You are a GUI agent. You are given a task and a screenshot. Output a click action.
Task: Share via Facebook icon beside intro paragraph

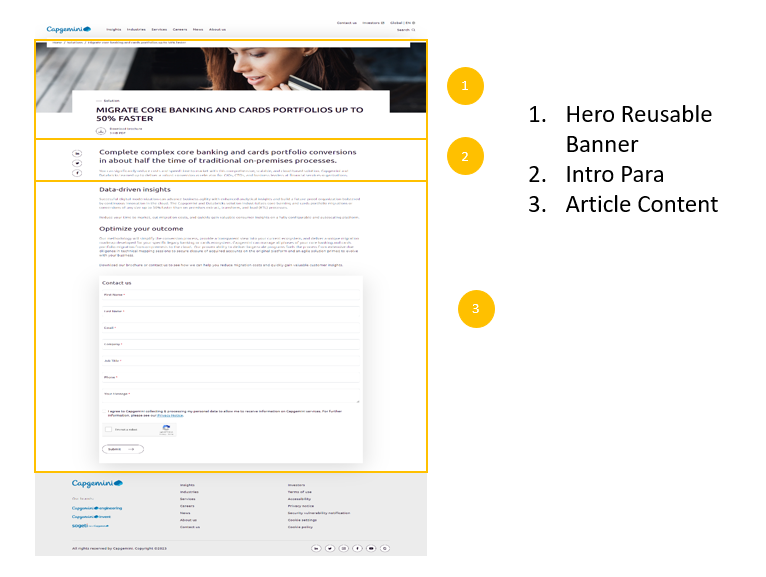[x=77, y=173]
